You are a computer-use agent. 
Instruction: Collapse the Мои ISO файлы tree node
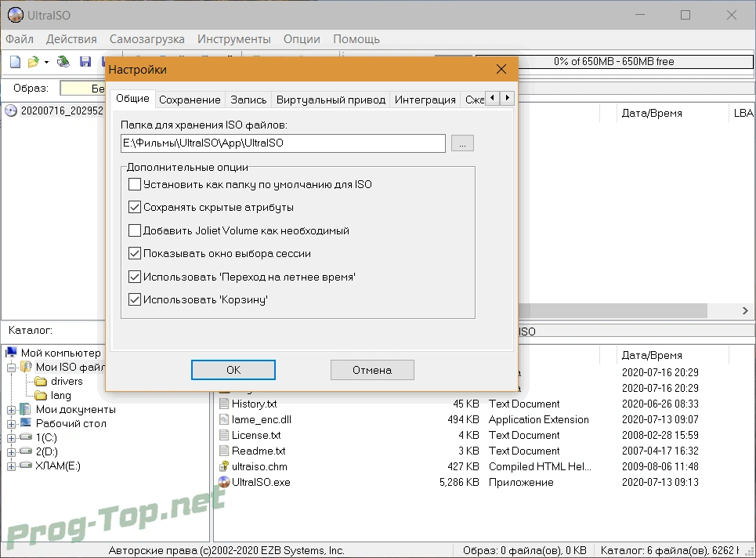12,368
